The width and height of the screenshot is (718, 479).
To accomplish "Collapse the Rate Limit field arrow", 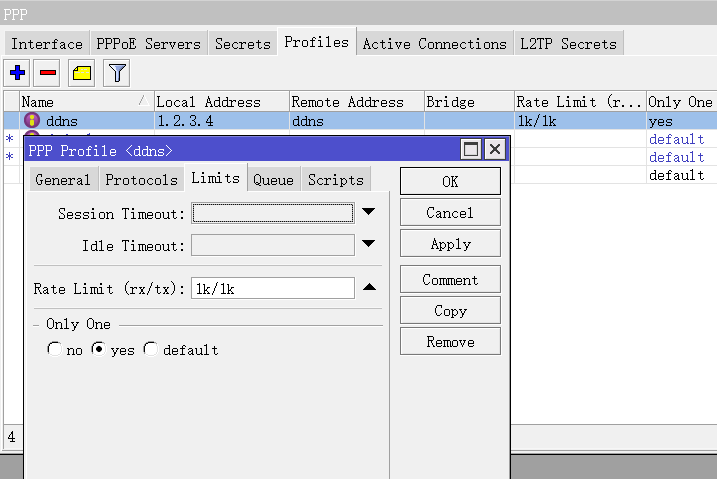I will [x=369, y=288].
